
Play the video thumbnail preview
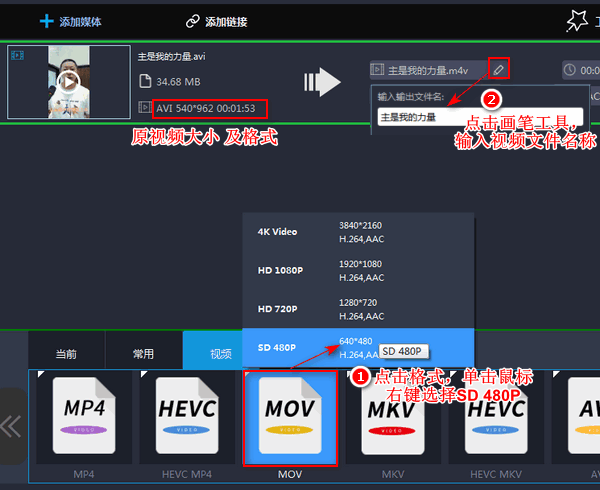tap(68, 82)
